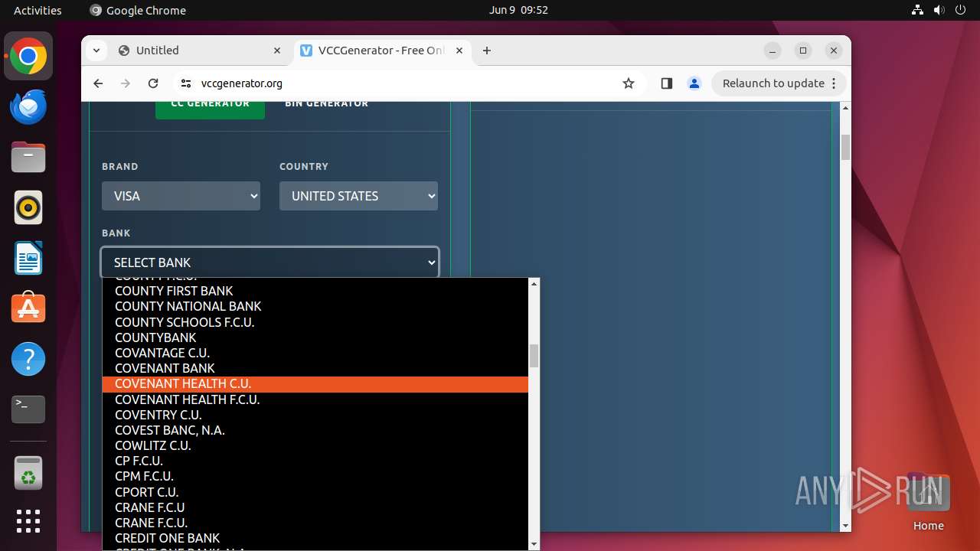The image size is (980, 551).
Task: Click the bank list scroll up arrow
Action: pyautogui.click(x=534, y=284)
